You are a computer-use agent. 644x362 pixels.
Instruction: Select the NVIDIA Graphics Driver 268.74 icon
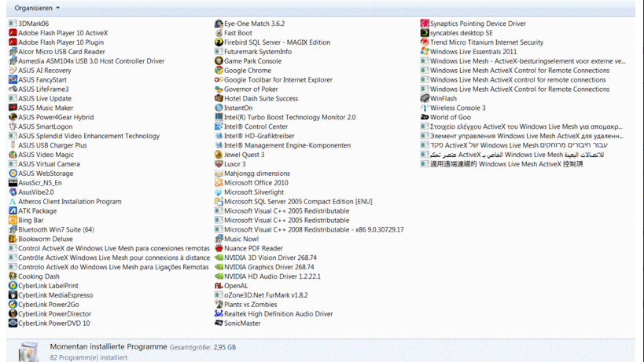[219, 267]
